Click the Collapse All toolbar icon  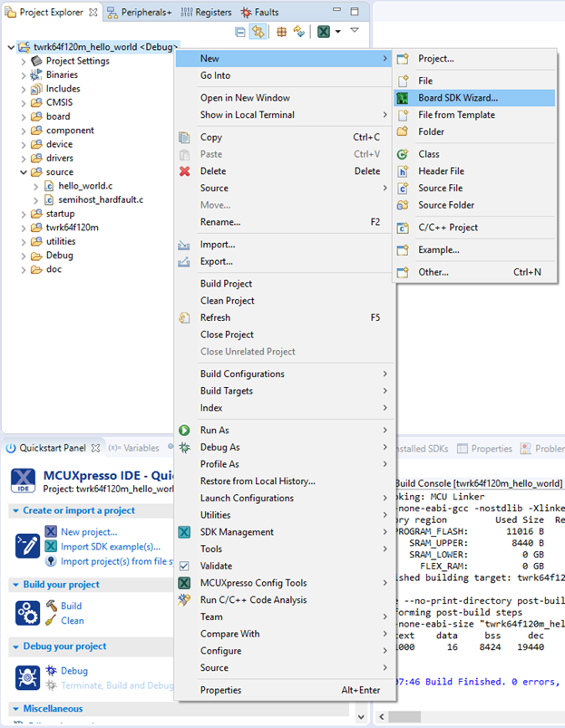click(240, 32)
